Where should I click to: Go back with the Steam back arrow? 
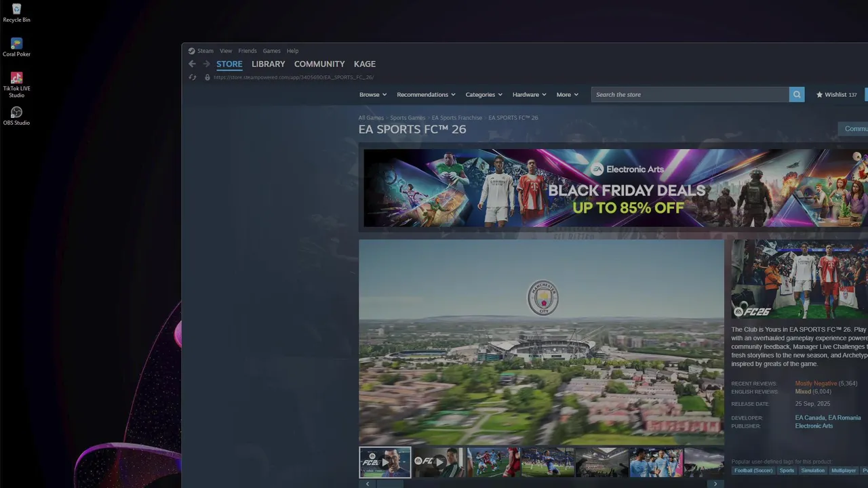pos(192,64)
